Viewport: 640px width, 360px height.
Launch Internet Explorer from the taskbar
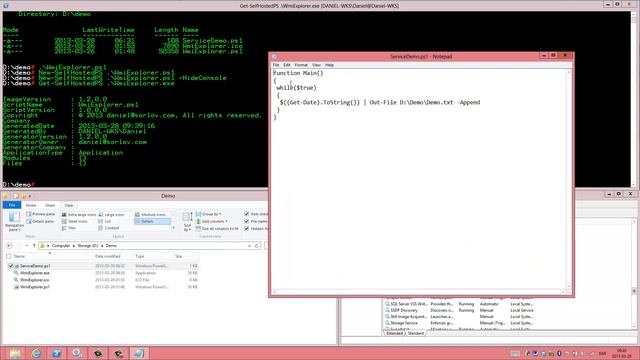coord(36,353)
